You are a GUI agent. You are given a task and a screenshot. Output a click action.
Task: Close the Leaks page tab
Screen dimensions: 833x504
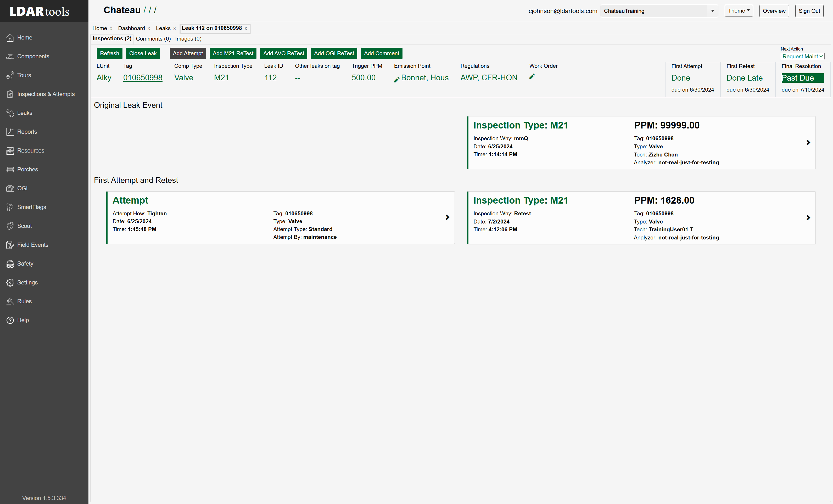[175, 29]
